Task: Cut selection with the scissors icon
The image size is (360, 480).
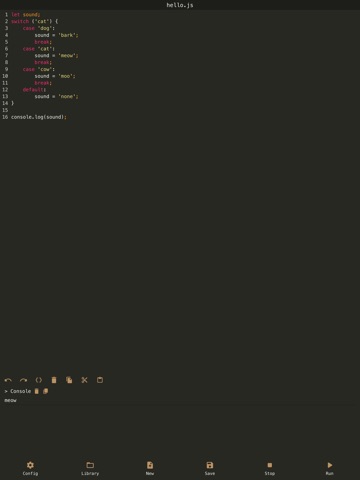Action: (84, 380)
